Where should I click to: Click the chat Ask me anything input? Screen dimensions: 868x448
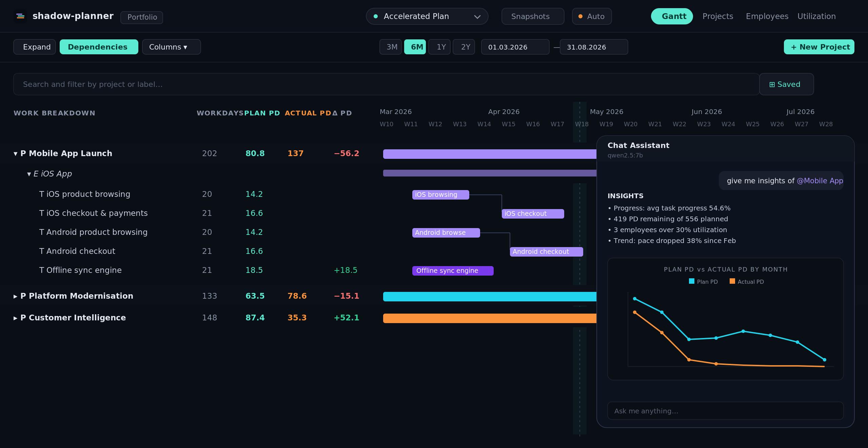tap(726, 411)
